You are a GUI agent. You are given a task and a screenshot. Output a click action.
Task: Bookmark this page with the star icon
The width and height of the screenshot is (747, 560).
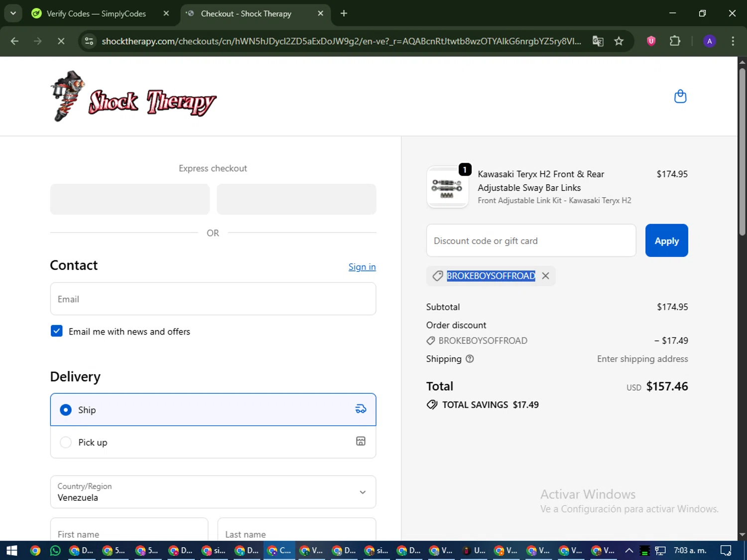tap(619, 41)
